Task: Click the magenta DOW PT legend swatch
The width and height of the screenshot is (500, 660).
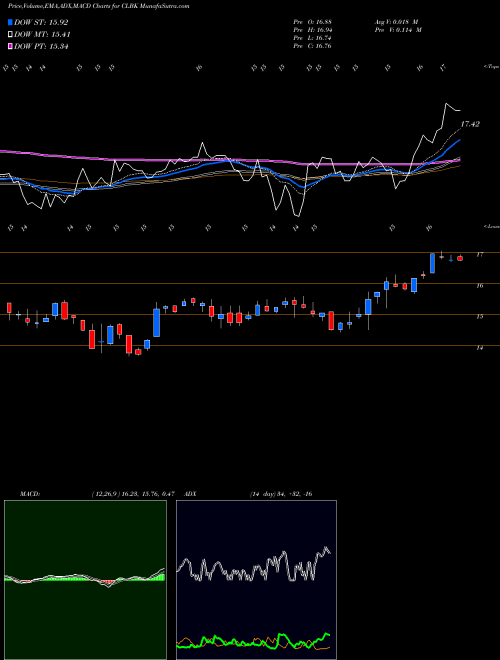Action: [10, 46]
